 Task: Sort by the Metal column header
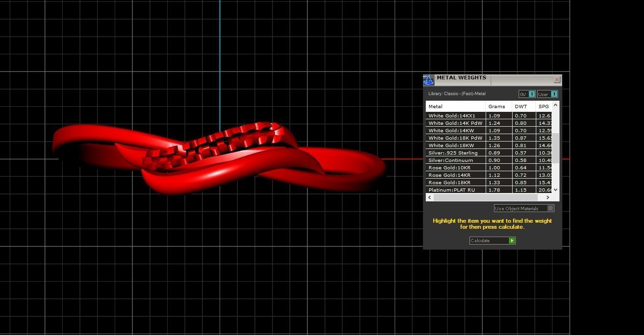tap(455, 106)
